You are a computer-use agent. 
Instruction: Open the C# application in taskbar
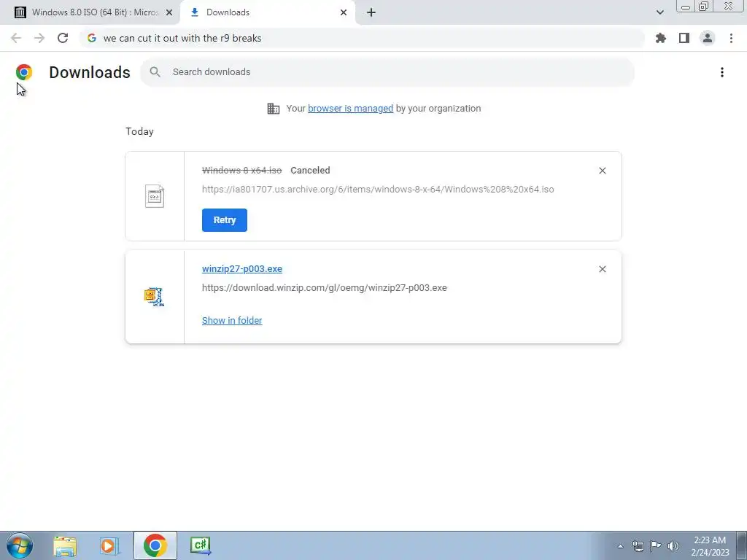200,545
